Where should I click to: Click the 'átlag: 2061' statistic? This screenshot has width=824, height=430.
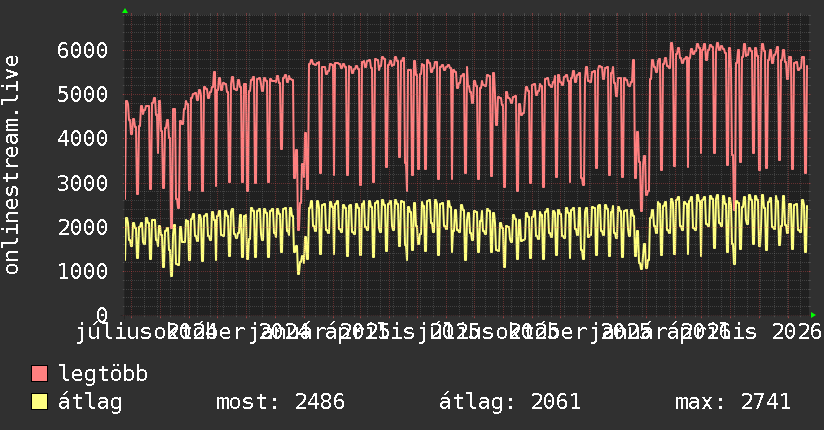(x=510, y=402)
